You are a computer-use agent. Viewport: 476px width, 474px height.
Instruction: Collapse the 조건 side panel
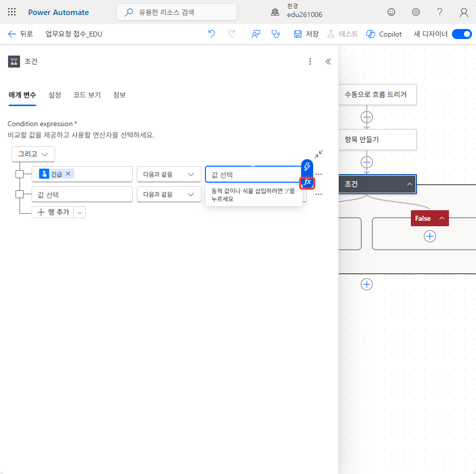coord(328,62)
